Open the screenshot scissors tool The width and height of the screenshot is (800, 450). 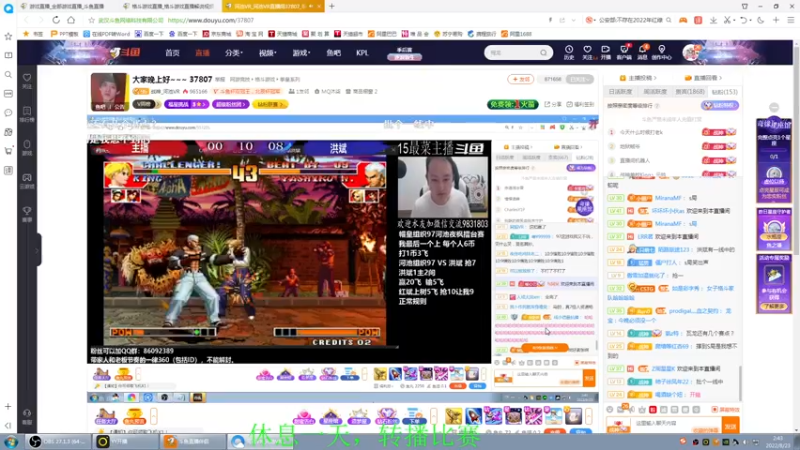click(728, 20)
